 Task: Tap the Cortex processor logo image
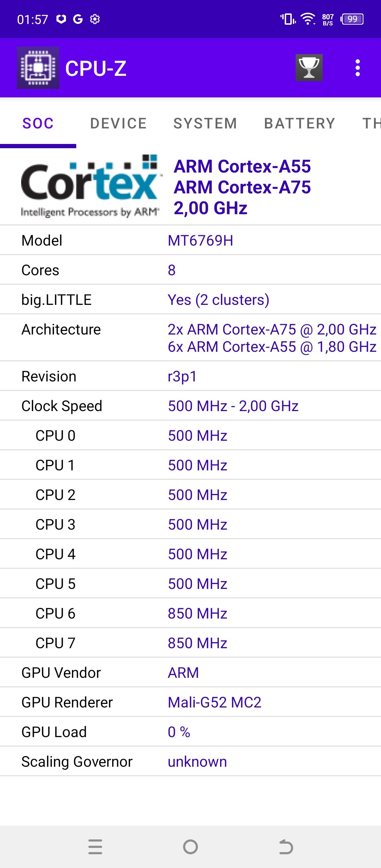(90, 186)
